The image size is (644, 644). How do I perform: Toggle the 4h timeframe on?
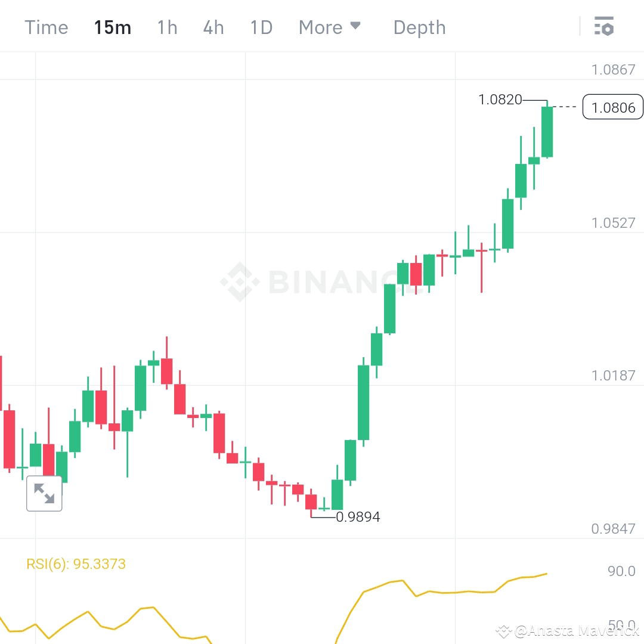coord(213,27)
